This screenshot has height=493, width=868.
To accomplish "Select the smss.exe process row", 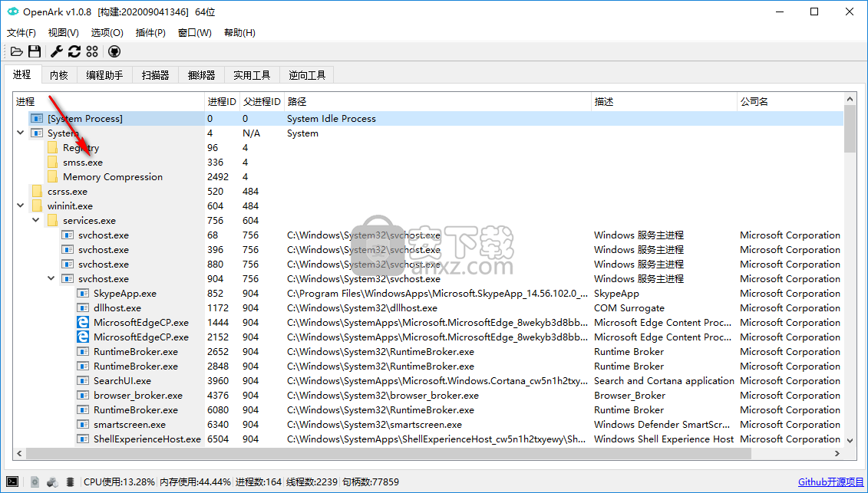I will [x=428, y=162].
